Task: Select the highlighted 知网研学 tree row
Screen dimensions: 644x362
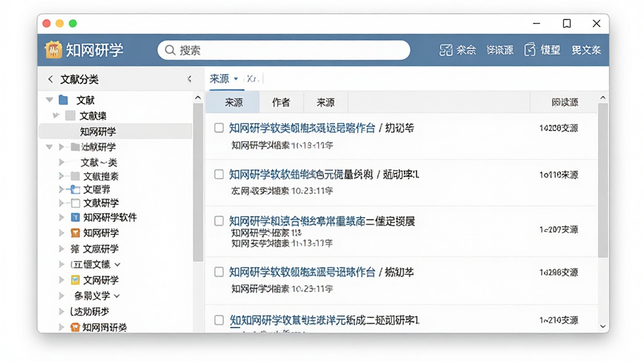Action: point(116,131)
